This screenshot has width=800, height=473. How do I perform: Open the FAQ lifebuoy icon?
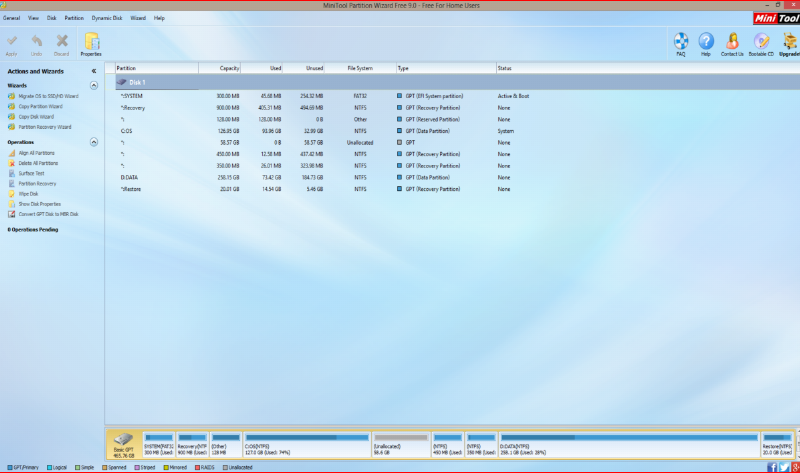coord(681,42)
